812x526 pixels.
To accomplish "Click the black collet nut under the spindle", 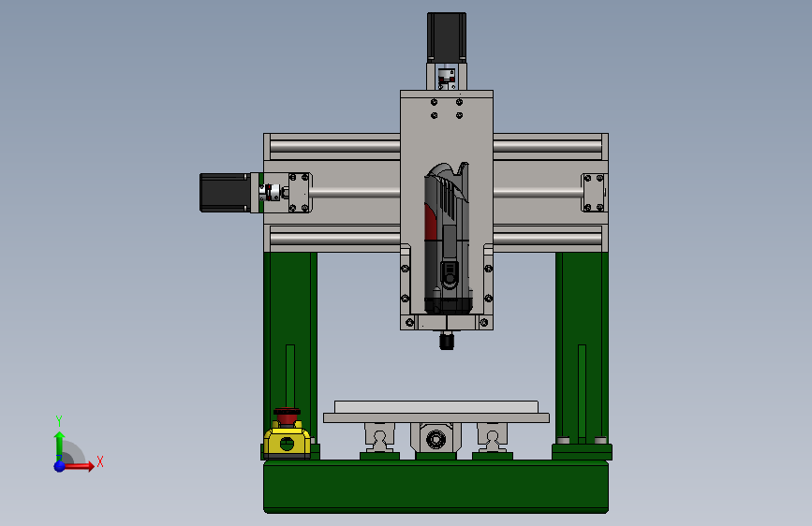I will click(447, 342).
